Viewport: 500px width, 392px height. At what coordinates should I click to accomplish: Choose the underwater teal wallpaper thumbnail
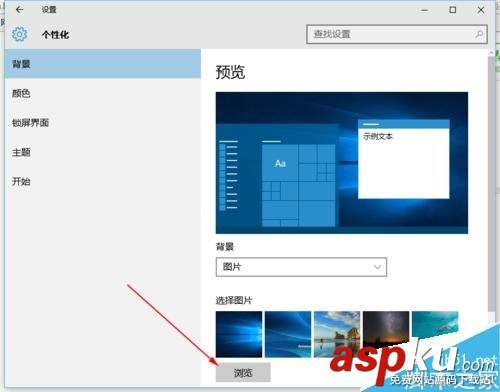435,324
